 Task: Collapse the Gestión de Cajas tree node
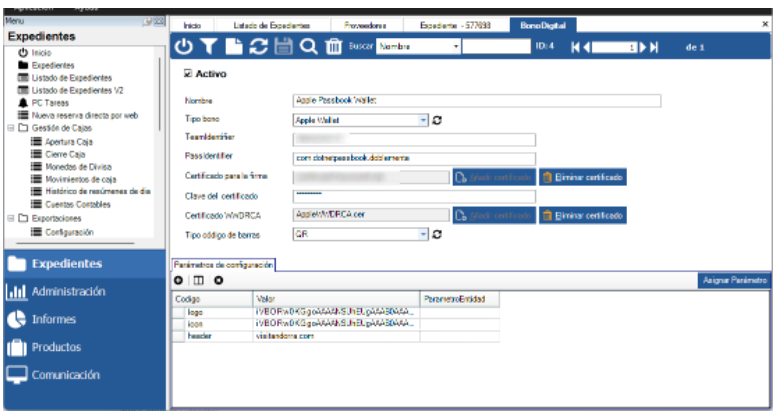tap(10, 128)
